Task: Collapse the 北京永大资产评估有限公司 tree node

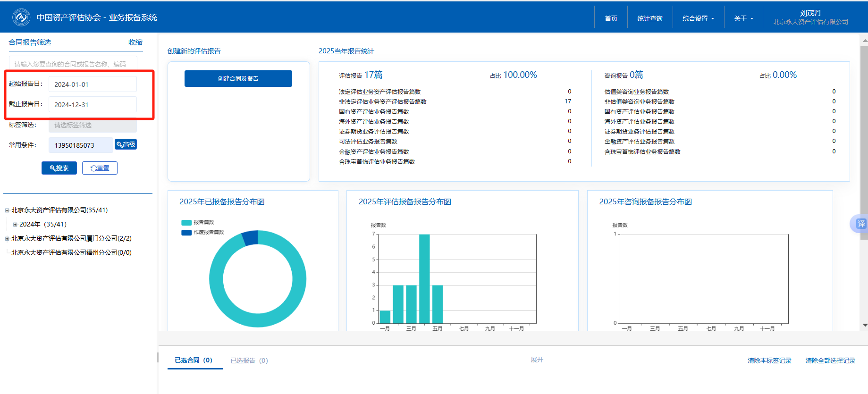Action: 7,210
